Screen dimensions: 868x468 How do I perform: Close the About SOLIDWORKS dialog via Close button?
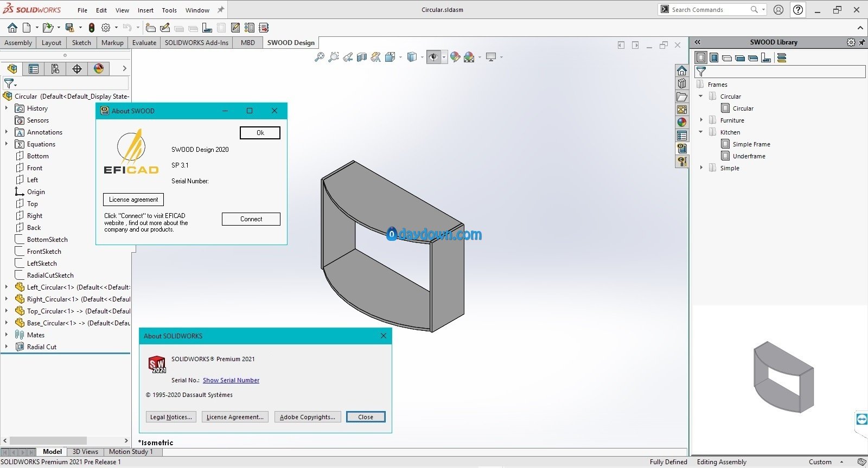pos(366,417)
